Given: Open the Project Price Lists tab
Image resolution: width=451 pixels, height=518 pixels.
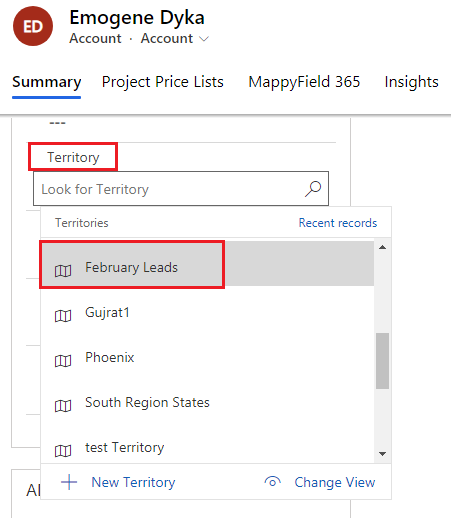Looking at the screenshot, I should 163,82.
